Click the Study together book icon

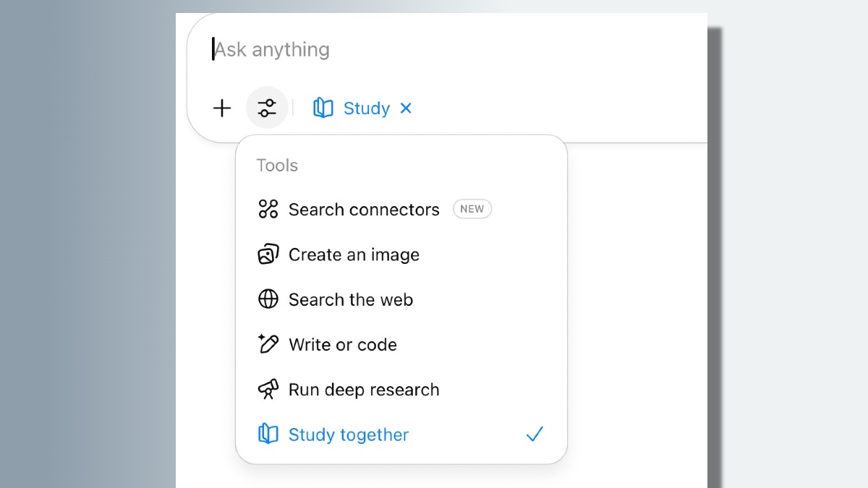click(268, 435)
